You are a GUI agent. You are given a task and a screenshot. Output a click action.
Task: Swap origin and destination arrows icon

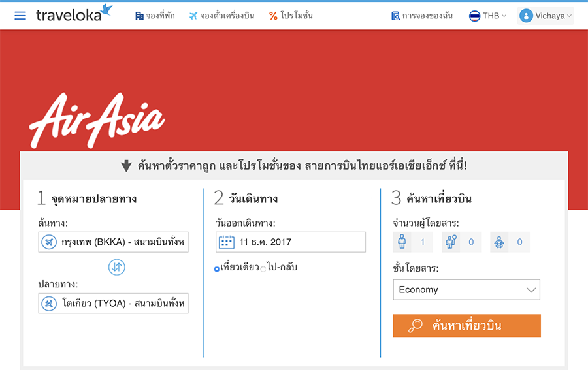[117, 267]
